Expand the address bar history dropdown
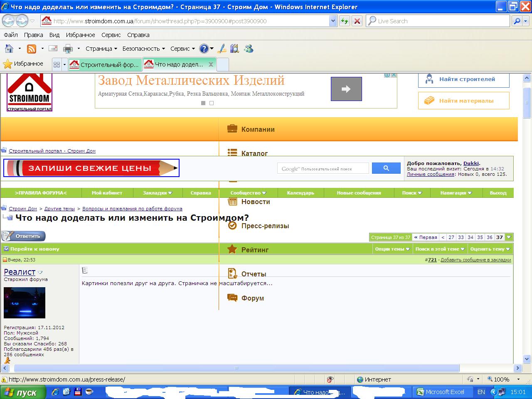Viewport: 532px width, 399px height. (333, 21)
